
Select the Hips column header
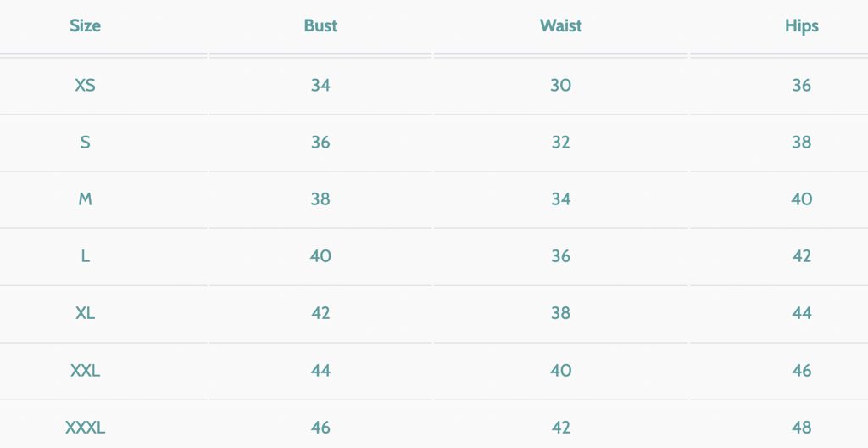click(801, 25)
